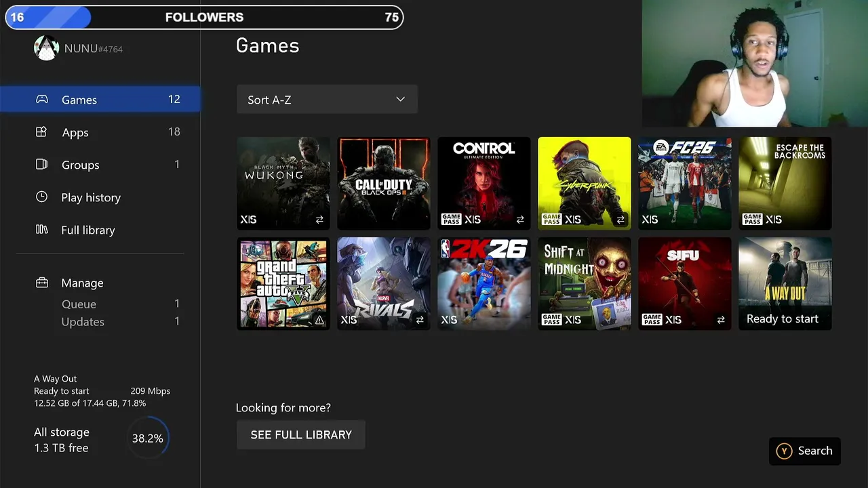Click the Search button

(x=805, y=451)
